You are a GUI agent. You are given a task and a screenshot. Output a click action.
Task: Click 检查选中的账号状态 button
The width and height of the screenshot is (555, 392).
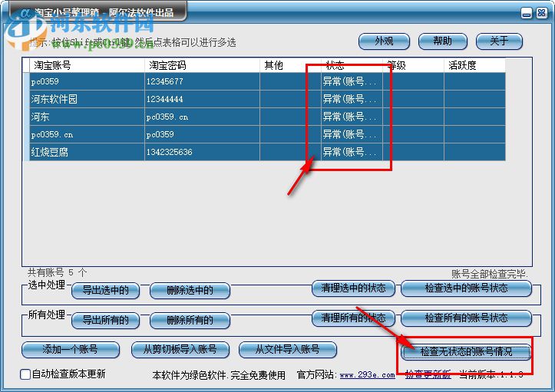tap(466, 288)
